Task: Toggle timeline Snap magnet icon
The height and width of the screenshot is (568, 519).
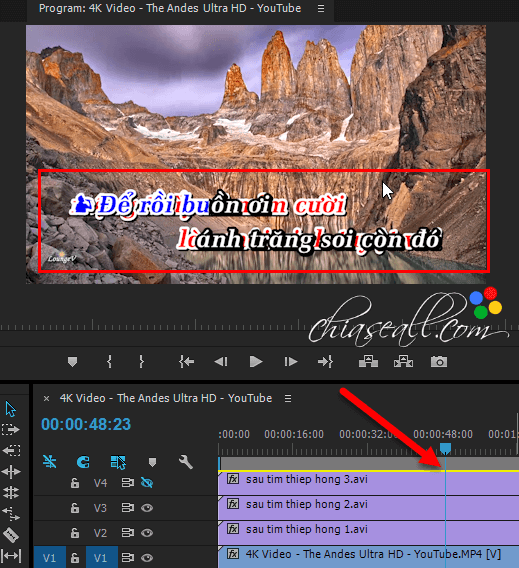Action: click(83, 462)
